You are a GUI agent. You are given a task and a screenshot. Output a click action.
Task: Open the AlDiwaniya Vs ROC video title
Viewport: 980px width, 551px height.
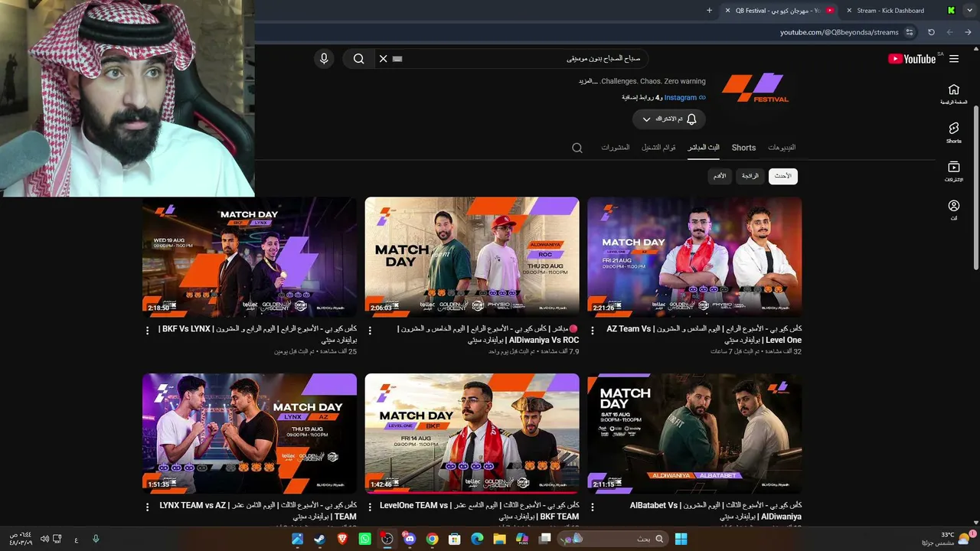click(488, 334)
